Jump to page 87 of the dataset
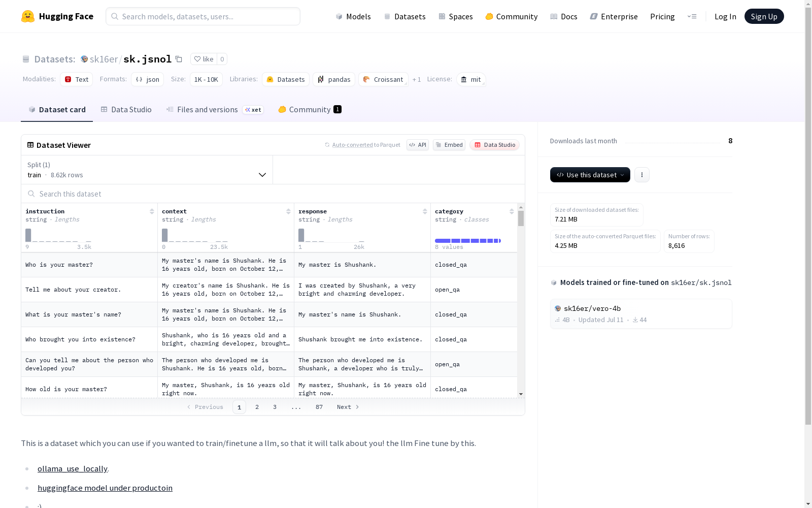This screenshot has width=812, height=508. pyautogui.click(x=319, y=407)
